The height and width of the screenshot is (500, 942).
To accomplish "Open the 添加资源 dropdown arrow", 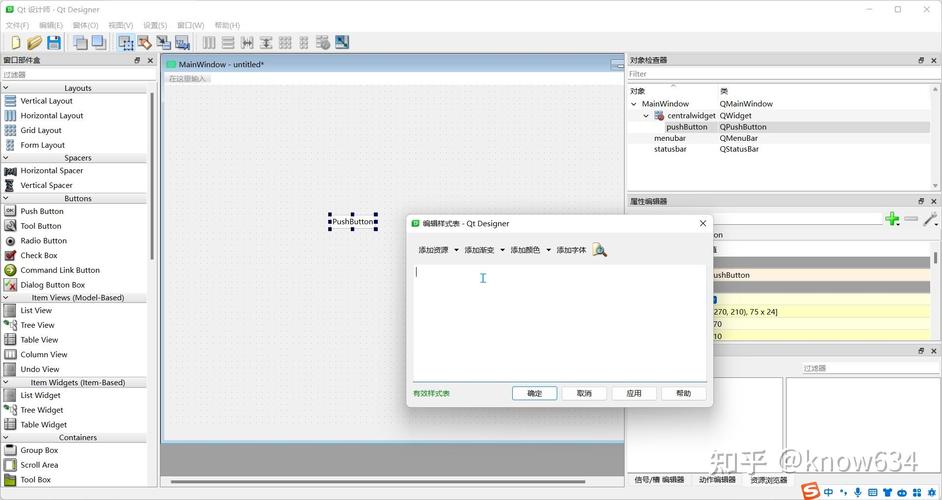I will (456, 250).
